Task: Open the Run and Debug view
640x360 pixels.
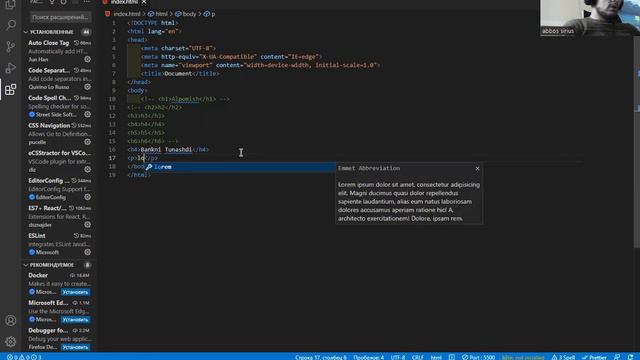Action: click(11, 68)
